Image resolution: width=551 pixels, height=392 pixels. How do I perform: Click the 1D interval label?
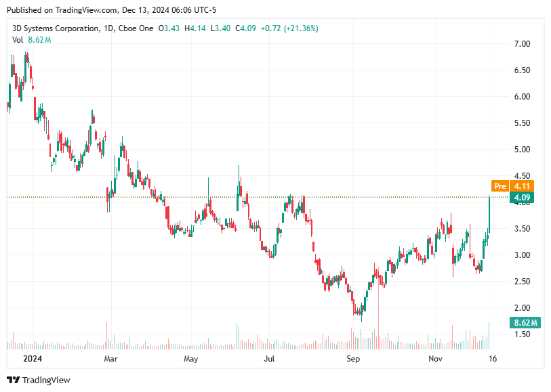click(109, 28)
